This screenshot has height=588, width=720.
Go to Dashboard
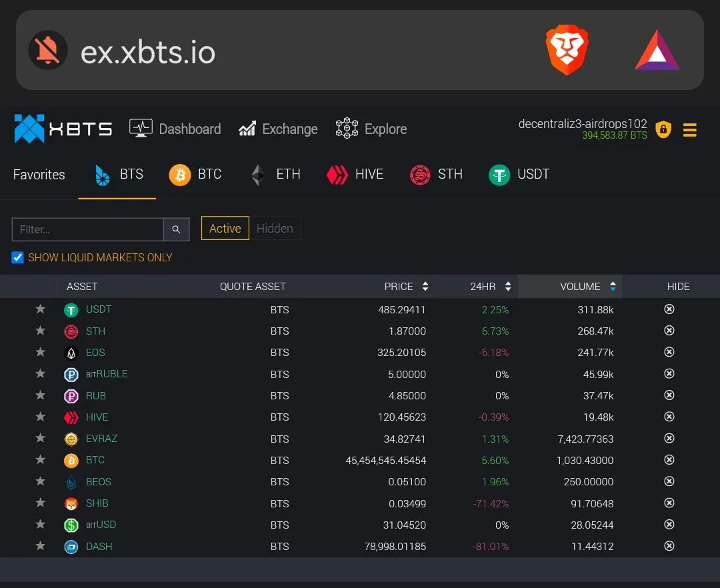click(175, 129)
